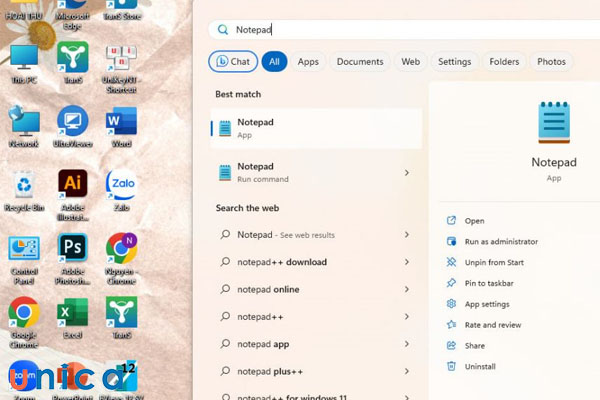The width and height of the screenshot is (600, 400).
Task: Expand the notepad app suggestion chevron
Action: (407, 344)
